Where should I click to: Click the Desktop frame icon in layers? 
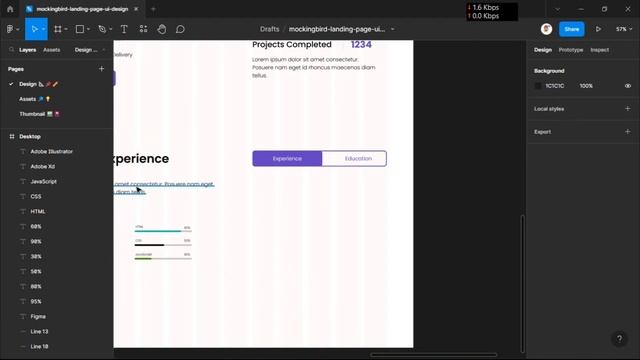pyautogui.click(x=12, y=136)
